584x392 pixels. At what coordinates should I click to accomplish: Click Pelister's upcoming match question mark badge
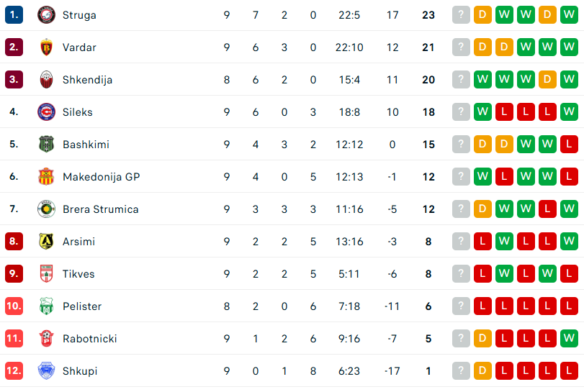coord(461,306)
